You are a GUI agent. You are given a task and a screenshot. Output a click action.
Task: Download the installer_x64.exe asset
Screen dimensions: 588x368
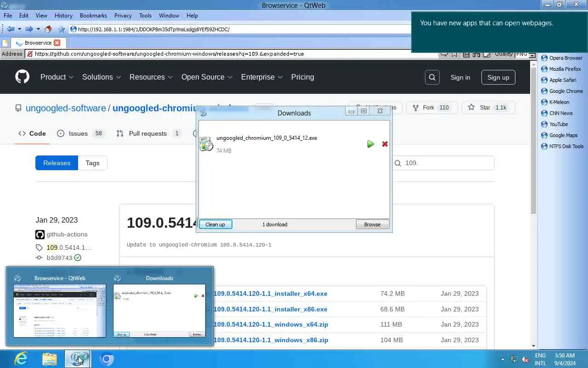(x=270, y=293)
